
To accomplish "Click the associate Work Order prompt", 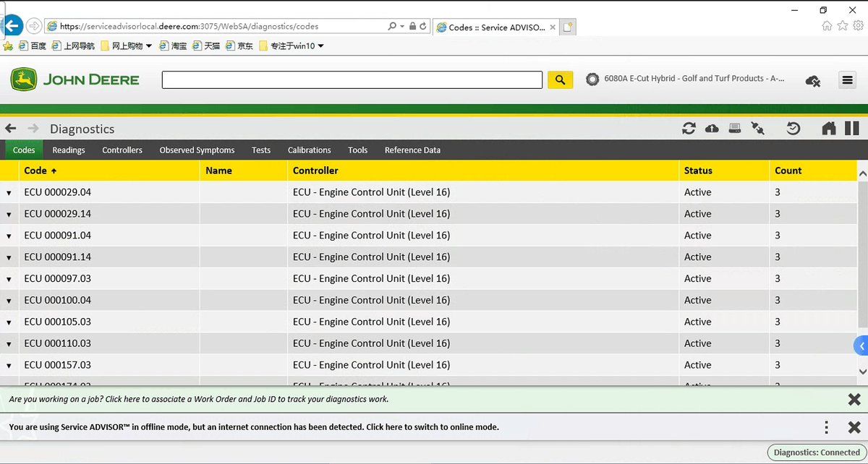I will click(199, 399).
